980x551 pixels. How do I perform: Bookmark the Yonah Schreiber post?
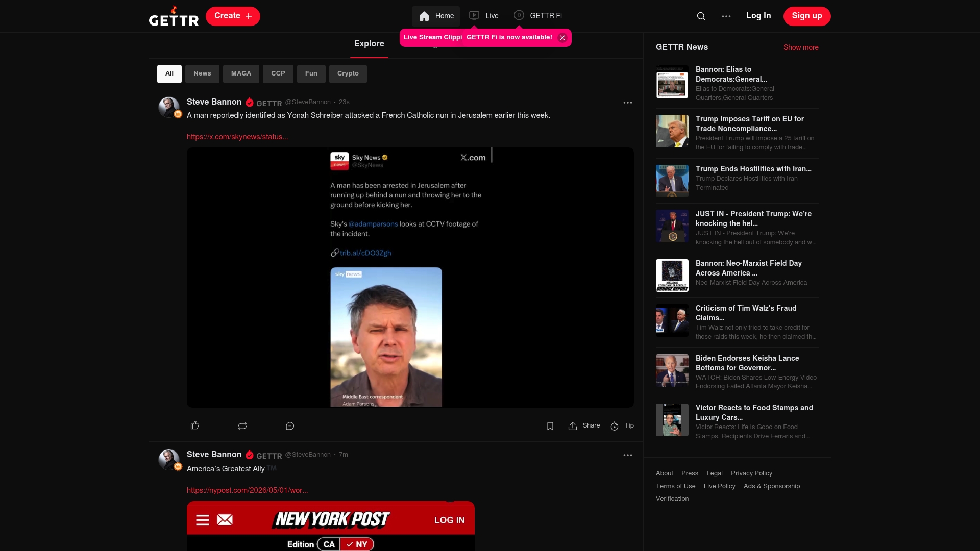click(x=550, y=425)
